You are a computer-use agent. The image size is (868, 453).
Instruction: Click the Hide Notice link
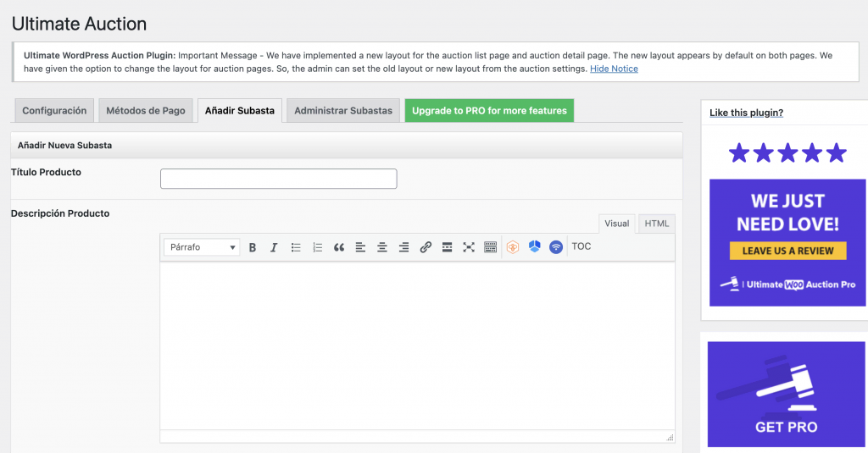click(x=614, y=69)
